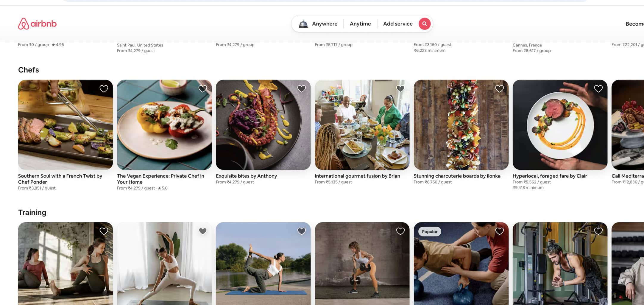Open the Cali Mediterranean chef listing title

click(x=627, y=176)
